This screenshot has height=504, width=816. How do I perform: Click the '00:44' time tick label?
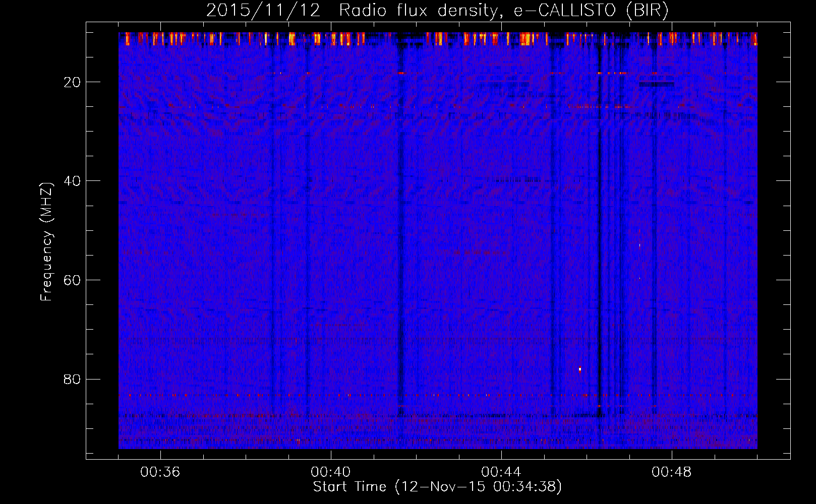(501, 472)
